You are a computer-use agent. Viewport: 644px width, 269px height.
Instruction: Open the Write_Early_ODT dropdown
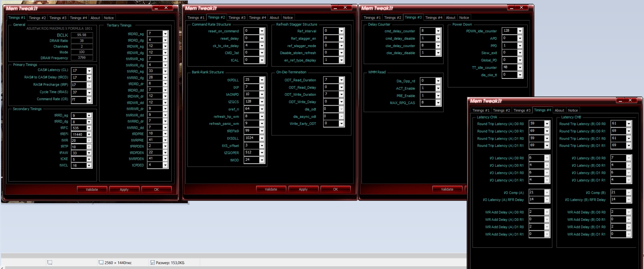pyautogui.click(x=341, y=123)
